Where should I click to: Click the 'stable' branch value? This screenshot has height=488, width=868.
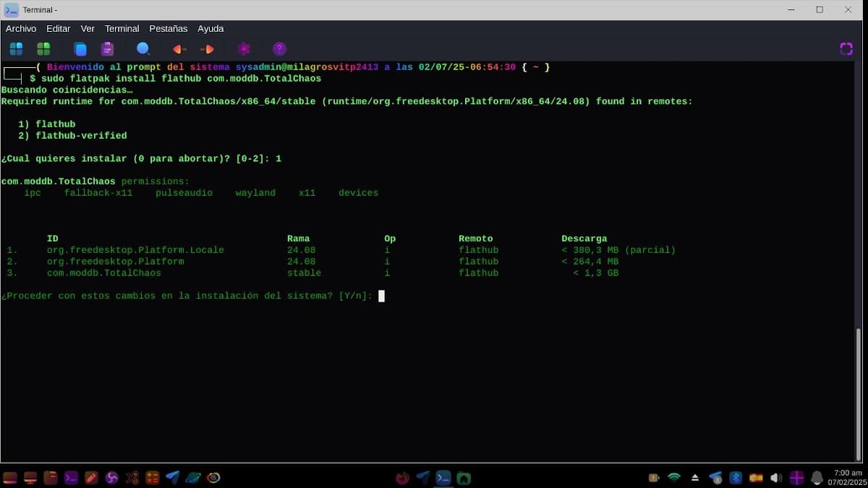[304, 273]
